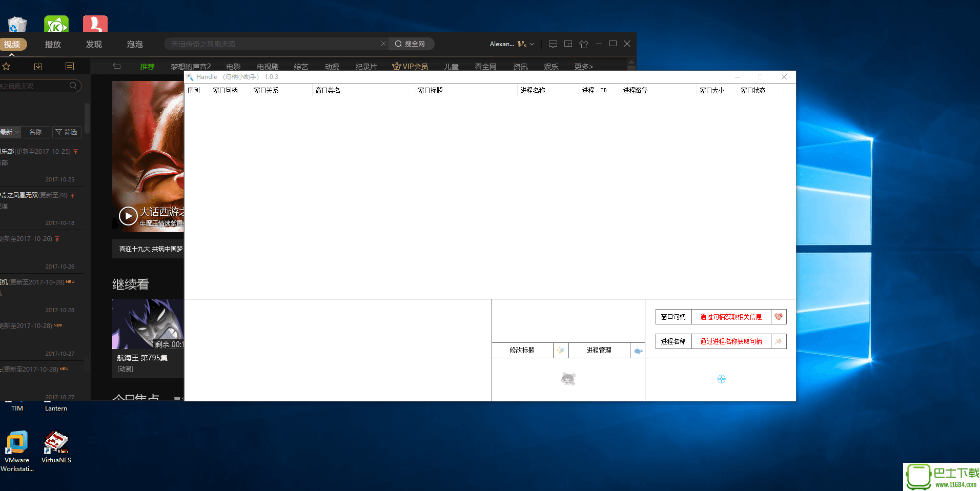The height and width of the screenshot is (491, 980).
Task: Click the play button on 大话西游 banner
Action: point(128,216)
